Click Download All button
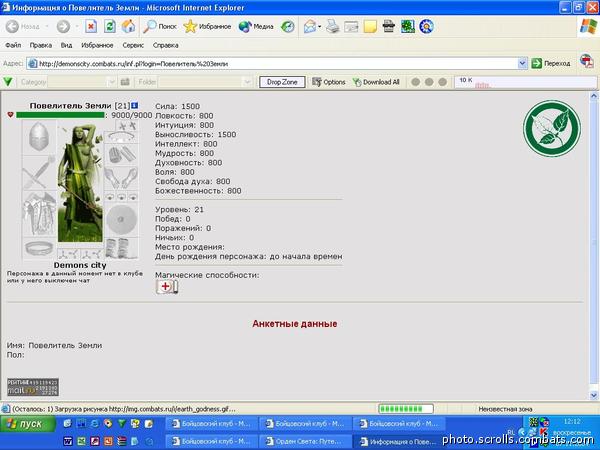The width and height of the screenshot is (600, 450). pos(376,82)
